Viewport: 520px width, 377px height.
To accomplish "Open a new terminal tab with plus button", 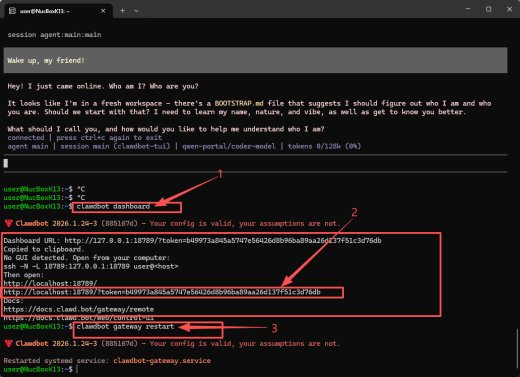I will point(122,11).
